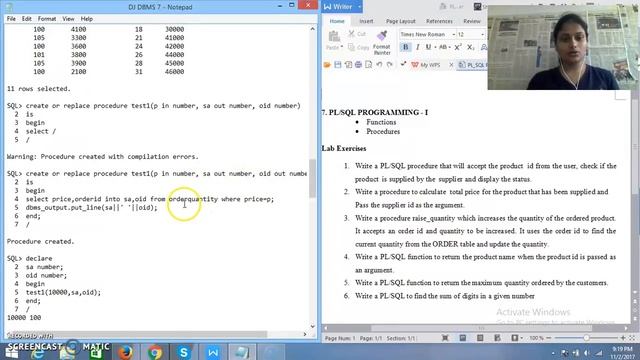Click the AB strikethrough button
This screenshot has width=640, height=360.
point(442,47)
